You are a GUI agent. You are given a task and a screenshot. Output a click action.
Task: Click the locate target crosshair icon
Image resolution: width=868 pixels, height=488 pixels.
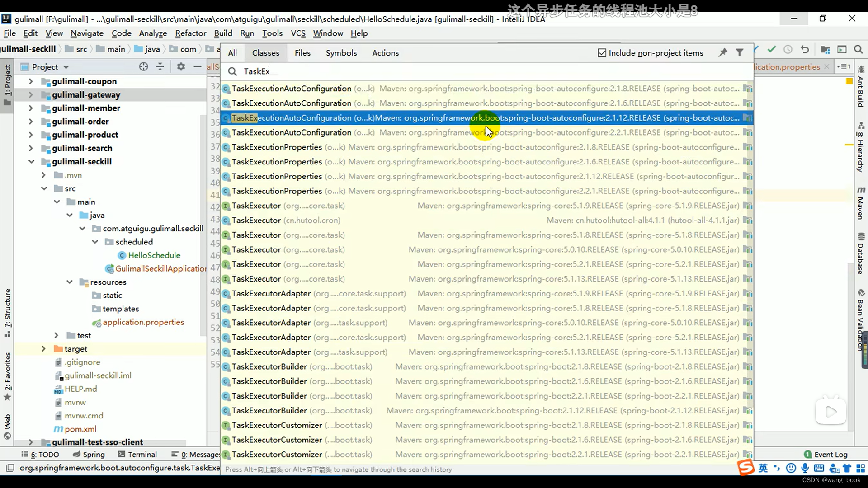[x=143, y=67]
